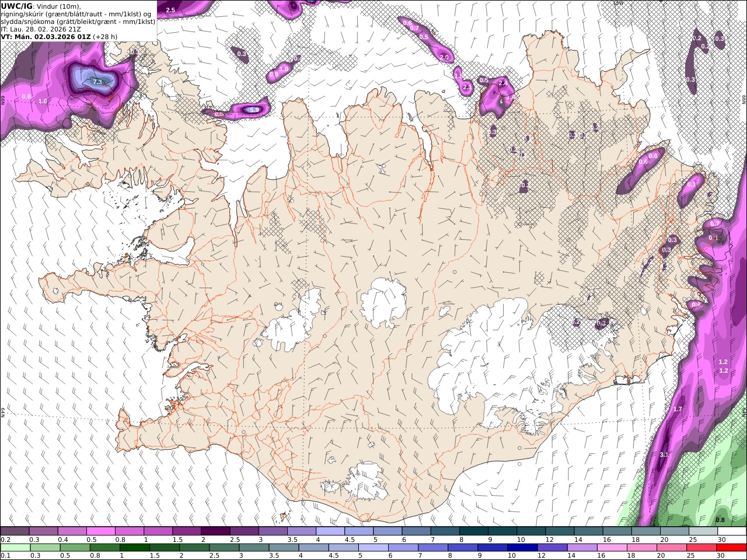Image resolution: width=747 pixels, height=560 pixels.
Task: Click the dusty purple 0.2 snow legend swatch
Action: [x=15, y=531]
